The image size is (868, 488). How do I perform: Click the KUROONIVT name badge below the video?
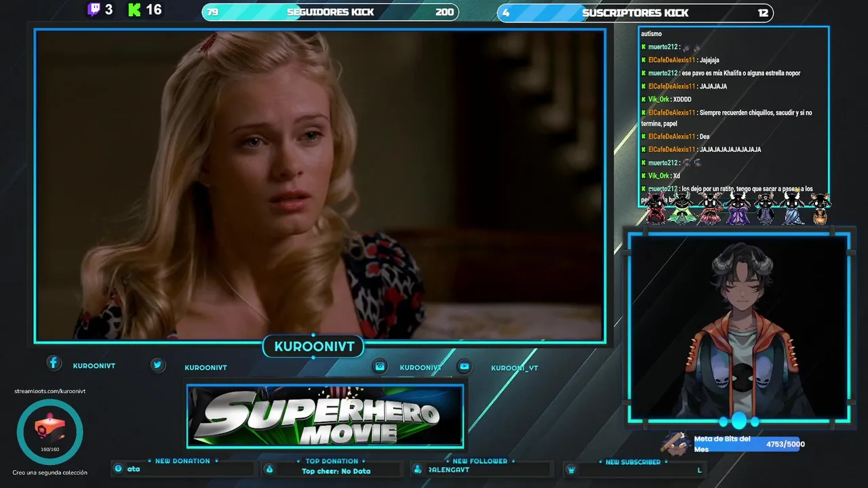click(x=314, y=346)
